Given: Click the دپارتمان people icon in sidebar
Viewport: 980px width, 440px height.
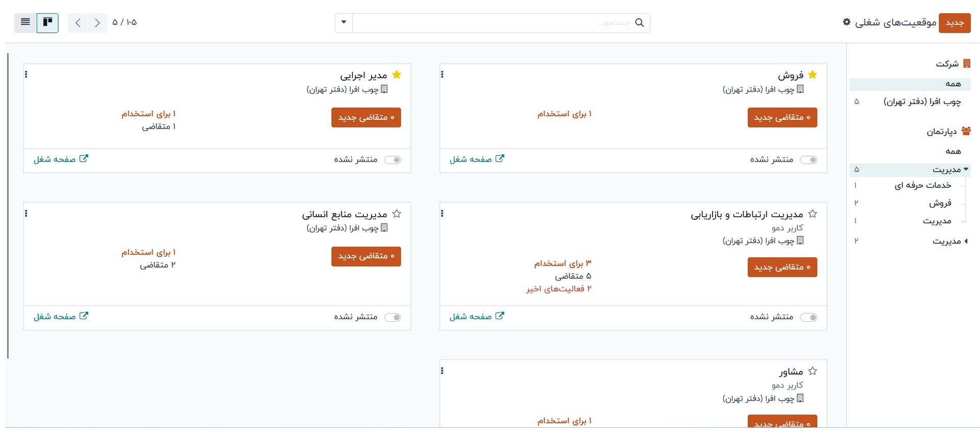Looking at the screenshot, I should point(966,131).
